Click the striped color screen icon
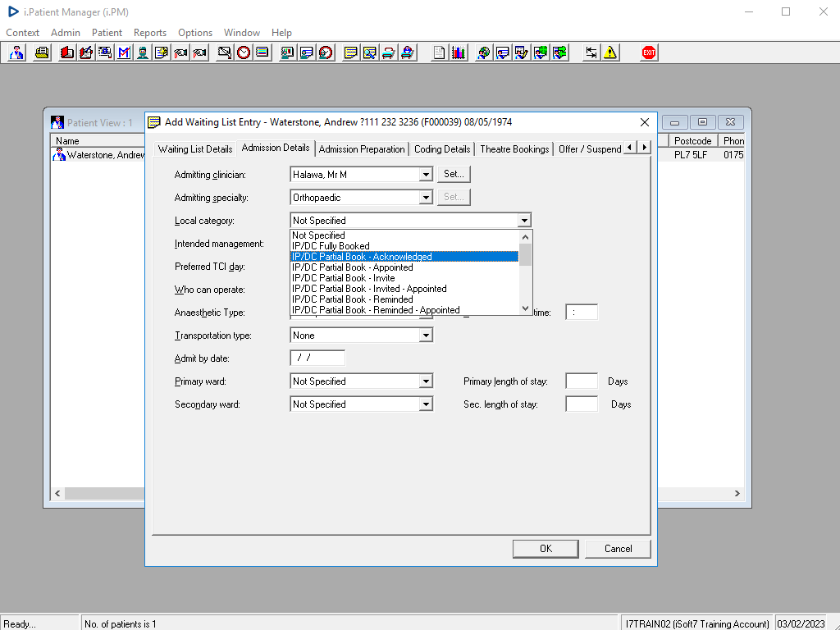 click(x=262, y=52)
